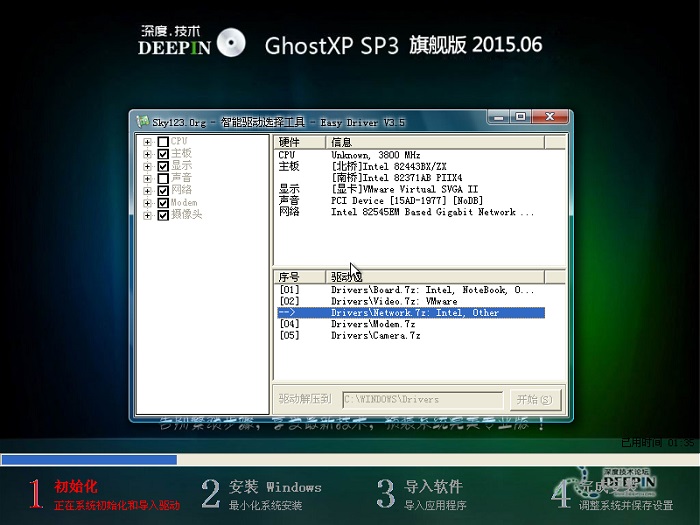Expand the 网络 tree node

147,191
